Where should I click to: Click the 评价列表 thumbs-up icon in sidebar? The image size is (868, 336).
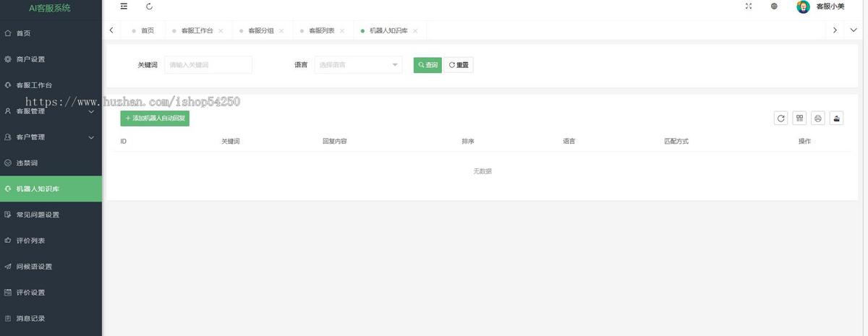[8, 241]
